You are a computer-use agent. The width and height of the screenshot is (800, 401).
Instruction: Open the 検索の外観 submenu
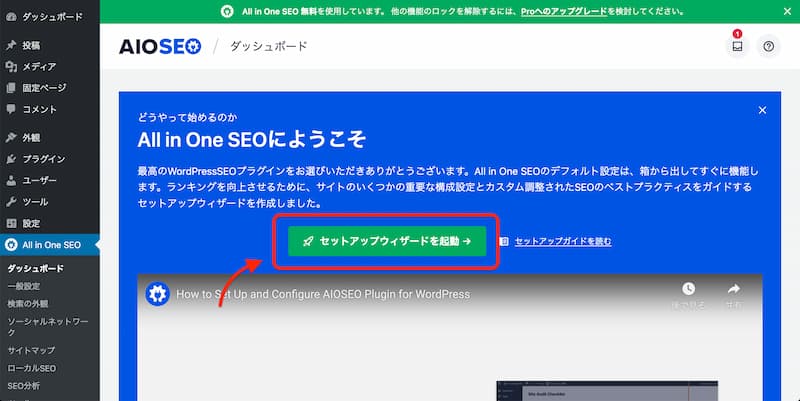(x=28, y=304)
